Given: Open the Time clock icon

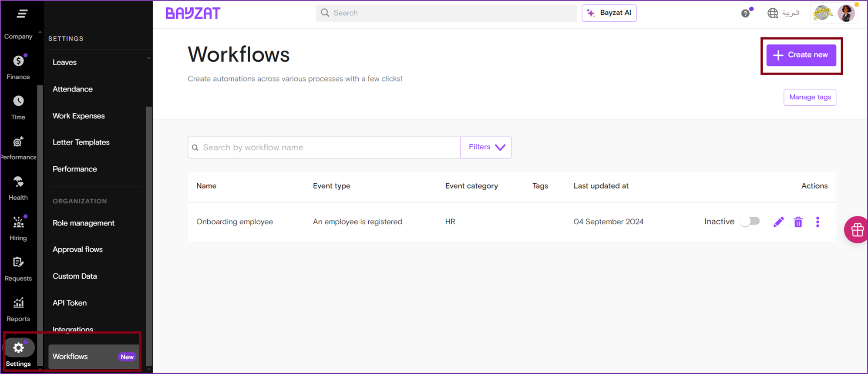Looking at the screenshot, I should [x=18, y=101].
